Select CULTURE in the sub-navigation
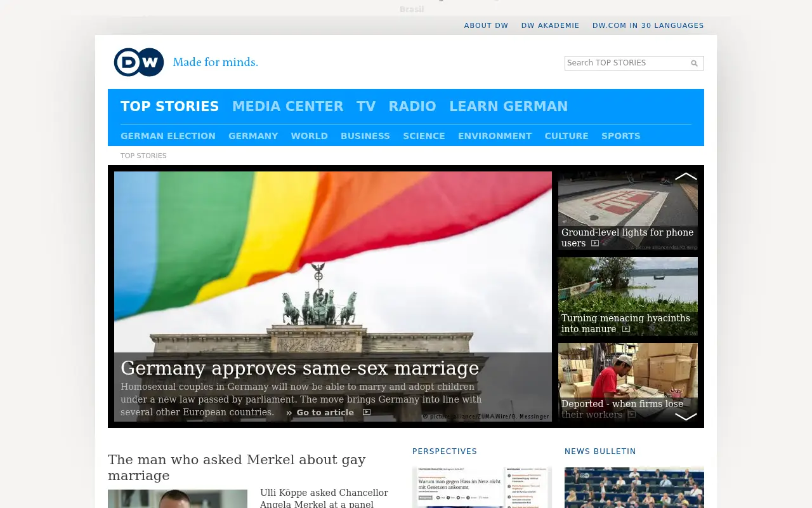The height and width of the screenshot is (508, 812). 566,136
